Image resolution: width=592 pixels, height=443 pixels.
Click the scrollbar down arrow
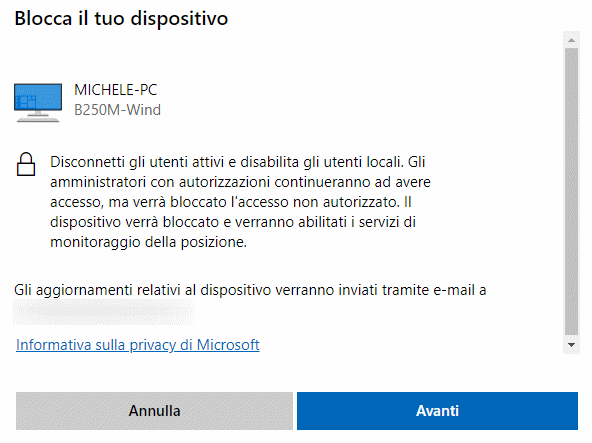[571, 345]
